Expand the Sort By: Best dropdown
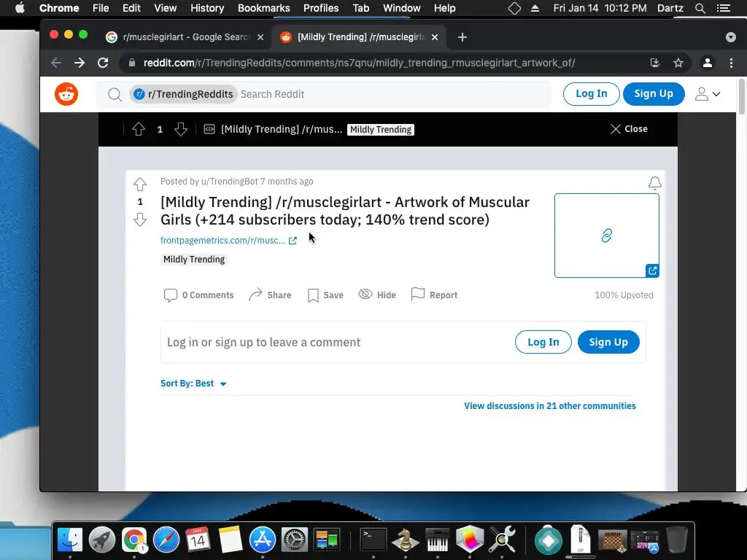Image resolution: width=747 pixels, height=560 pixels. coord(193,384)
